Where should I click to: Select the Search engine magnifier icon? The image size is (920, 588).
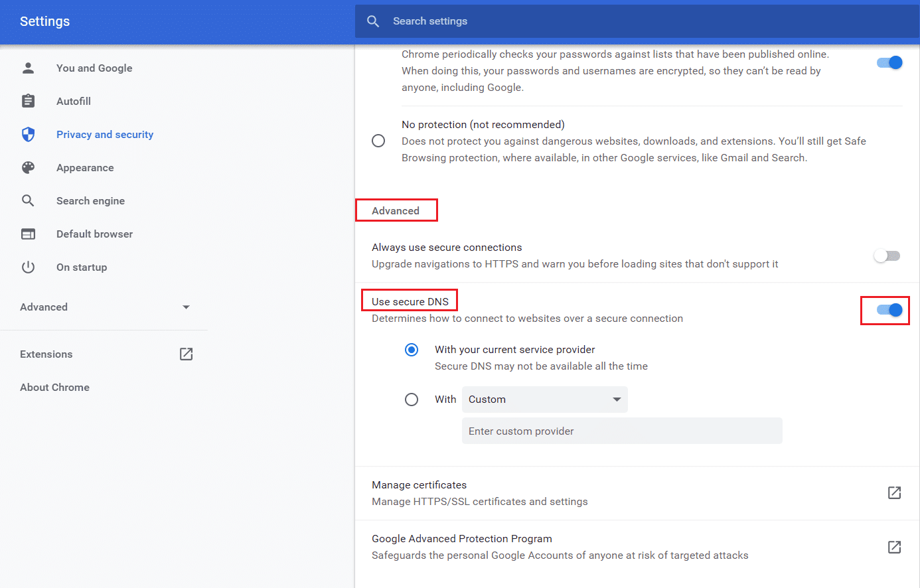click(x=28, y=200)
